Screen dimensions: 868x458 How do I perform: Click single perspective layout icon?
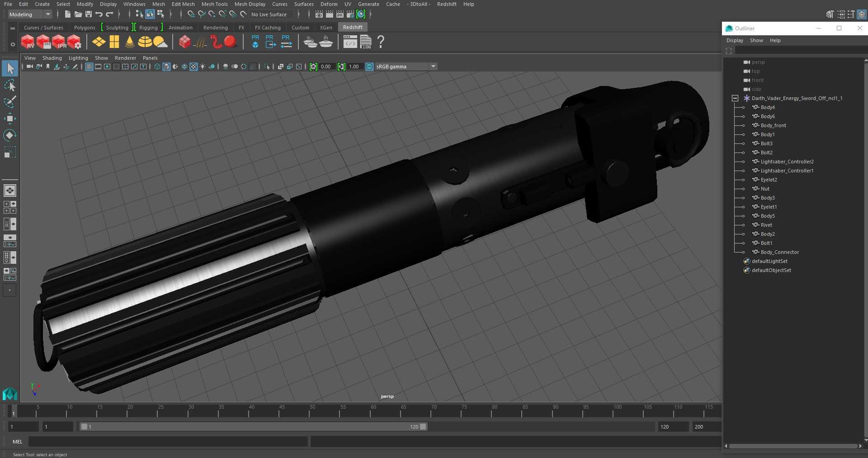(10, 191)
